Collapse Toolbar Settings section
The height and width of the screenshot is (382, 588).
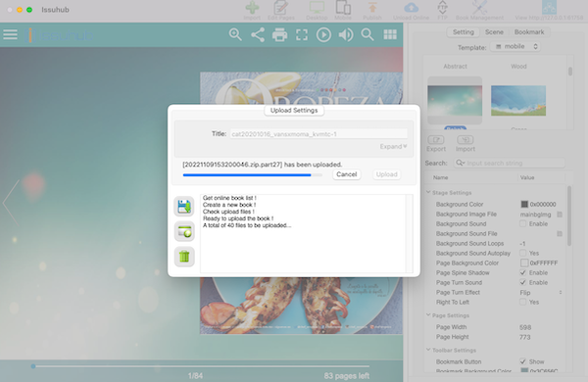click(x=428, y=350)
